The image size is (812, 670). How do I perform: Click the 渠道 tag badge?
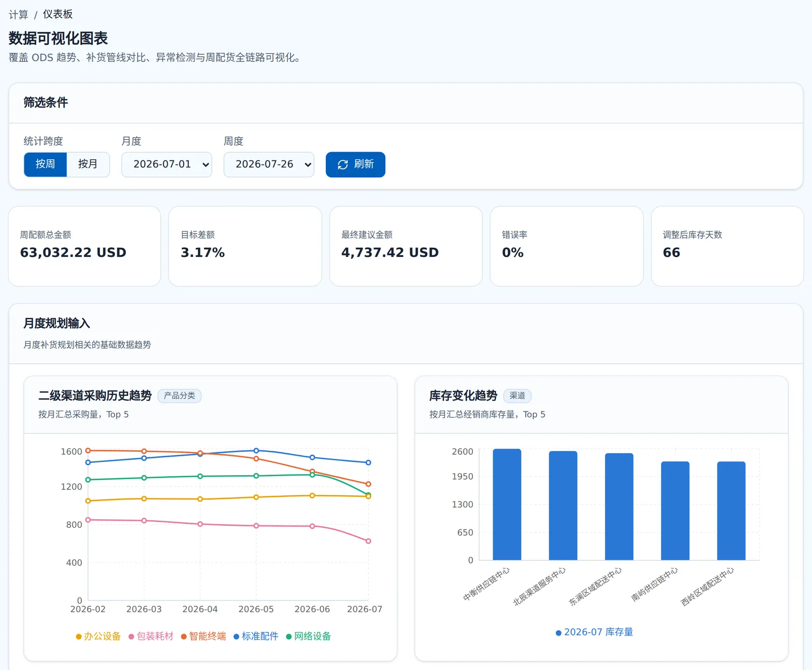pyautogui.click(x=518, y=395)
